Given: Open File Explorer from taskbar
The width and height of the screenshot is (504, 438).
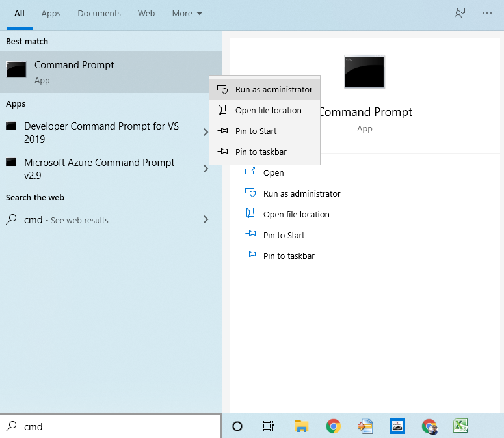Looking at the screenshot, I should [x=301, y=426].
